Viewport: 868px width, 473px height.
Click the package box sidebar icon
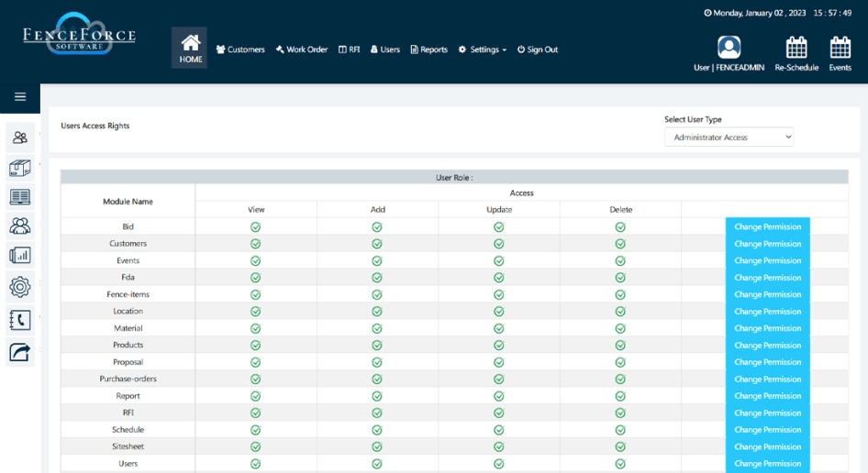click(20, 168)
